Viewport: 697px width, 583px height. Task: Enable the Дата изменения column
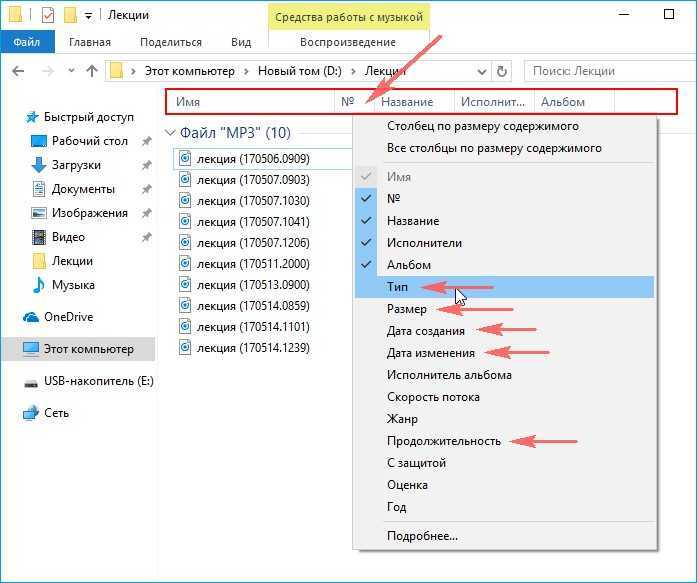[505, 353]
